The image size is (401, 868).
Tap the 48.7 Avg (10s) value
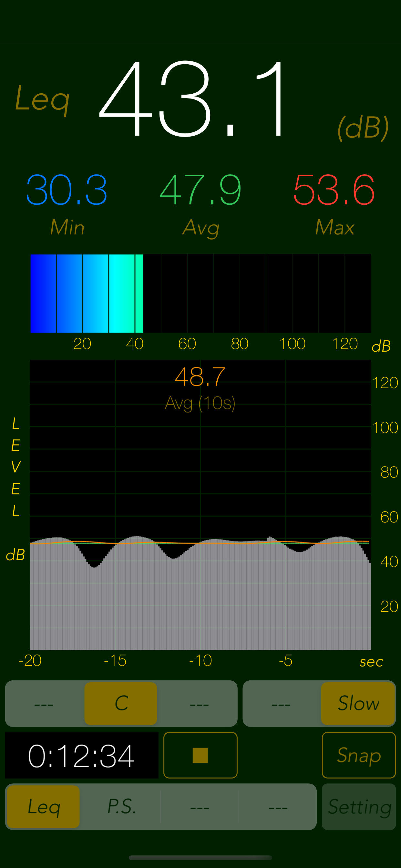200,377
